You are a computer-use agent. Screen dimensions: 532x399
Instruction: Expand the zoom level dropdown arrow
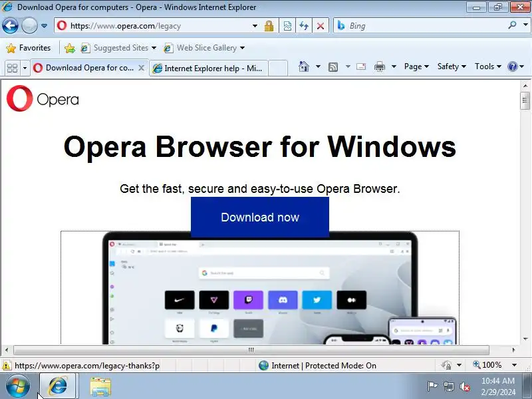click(x=514, y=365)
